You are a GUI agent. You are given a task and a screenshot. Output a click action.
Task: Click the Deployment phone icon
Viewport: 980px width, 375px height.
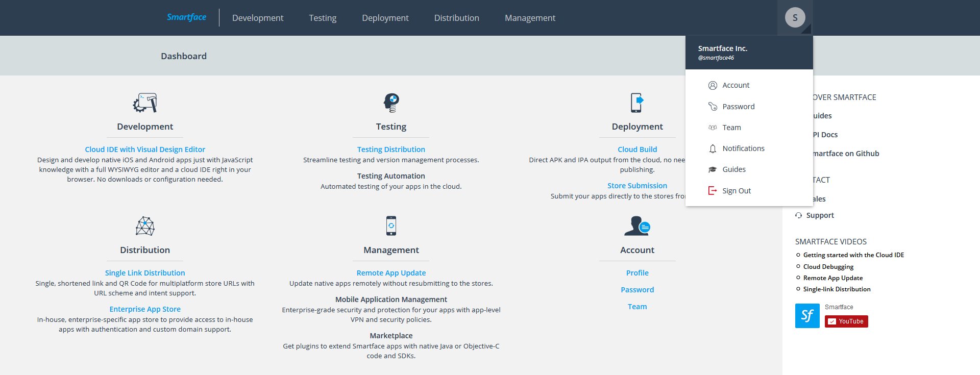[x=637, y=103]
